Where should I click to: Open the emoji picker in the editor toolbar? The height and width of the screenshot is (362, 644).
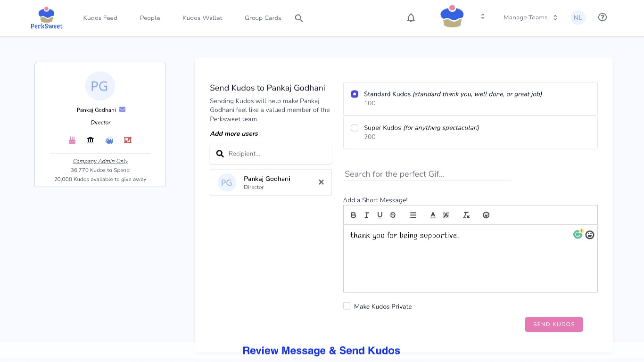486,215
